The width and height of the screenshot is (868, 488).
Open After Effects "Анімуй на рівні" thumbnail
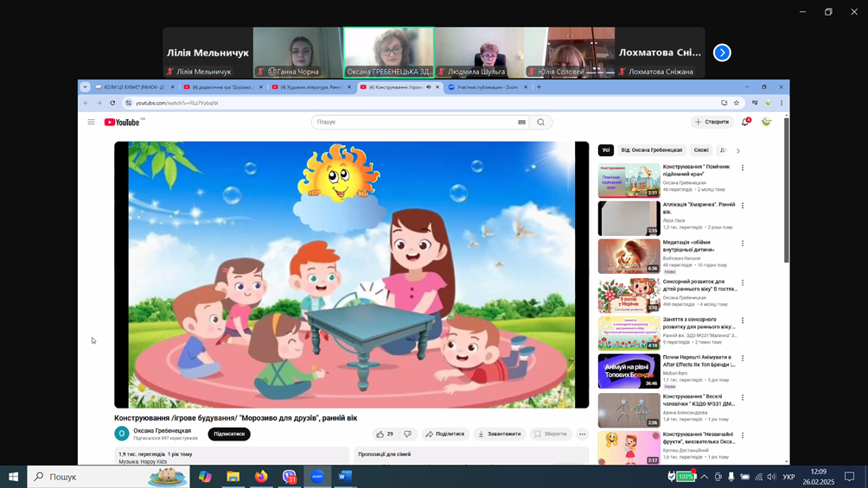629,371
